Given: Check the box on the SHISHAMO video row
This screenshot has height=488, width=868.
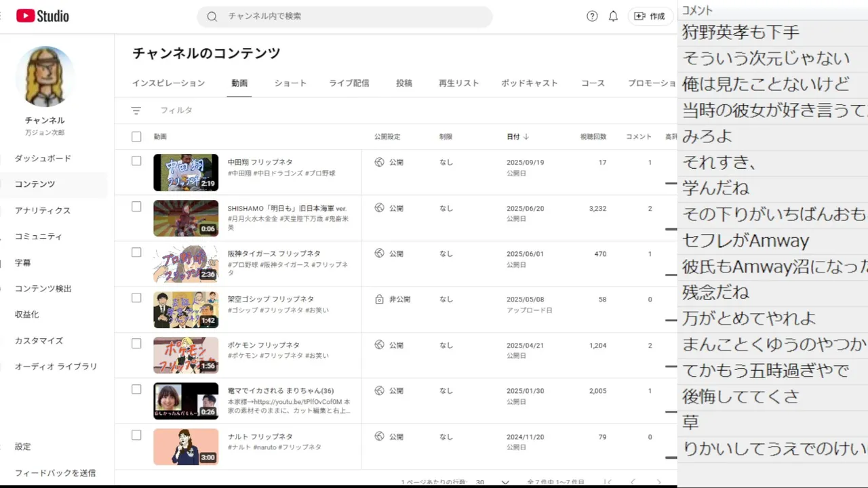Looking at the screenshot, I should [x=136, y=207].
